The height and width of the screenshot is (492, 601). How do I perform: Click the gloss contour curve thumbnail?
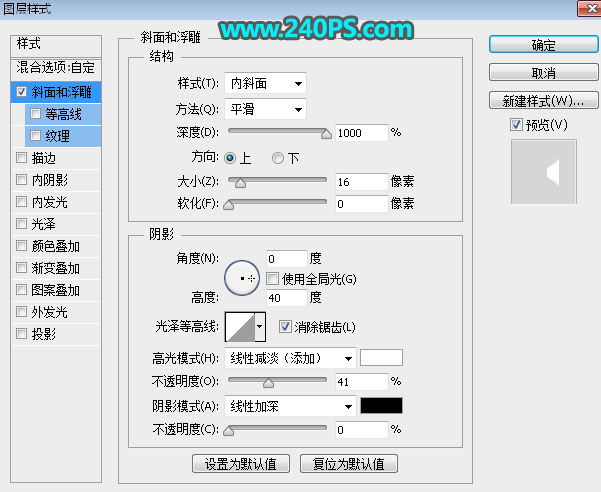(239, 326)
